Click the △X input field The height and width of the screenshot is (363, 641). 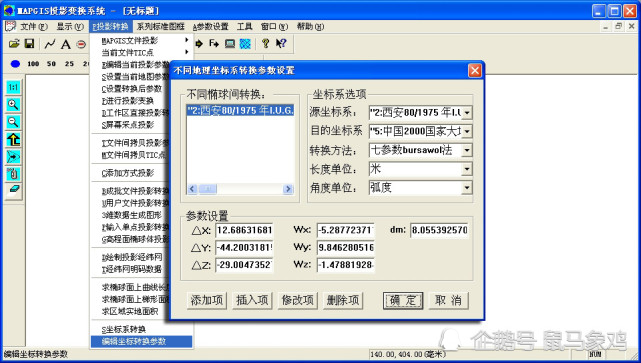click(x=244, y=230)
